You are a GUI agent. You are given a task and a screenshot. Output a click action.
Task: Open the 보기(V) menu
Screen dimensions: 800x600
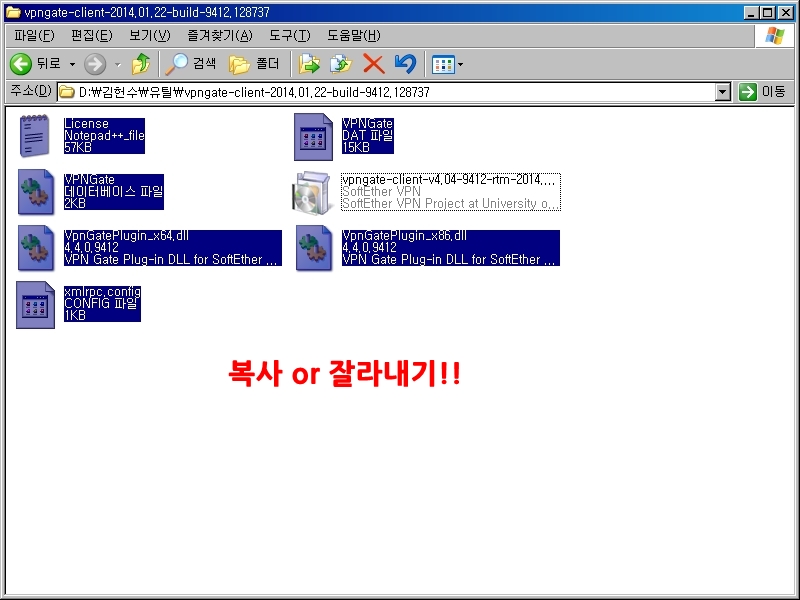click(x=149, y=35)
